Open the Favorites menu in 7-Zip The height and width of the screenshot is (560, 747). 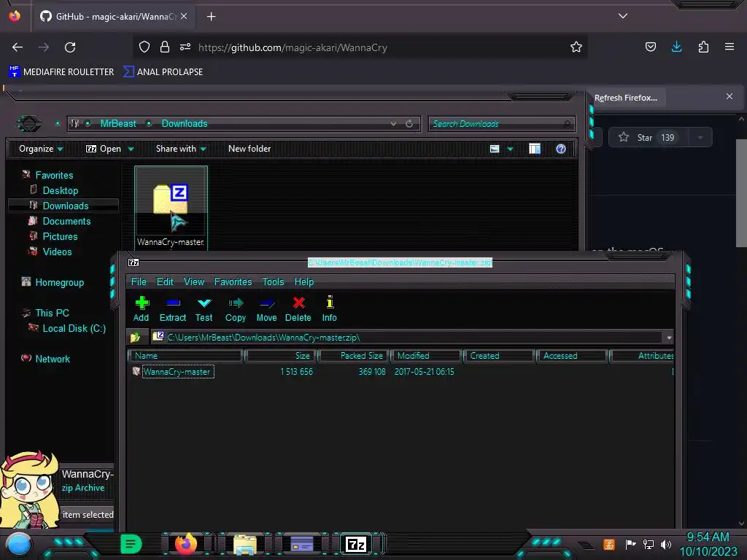(233, 281)
